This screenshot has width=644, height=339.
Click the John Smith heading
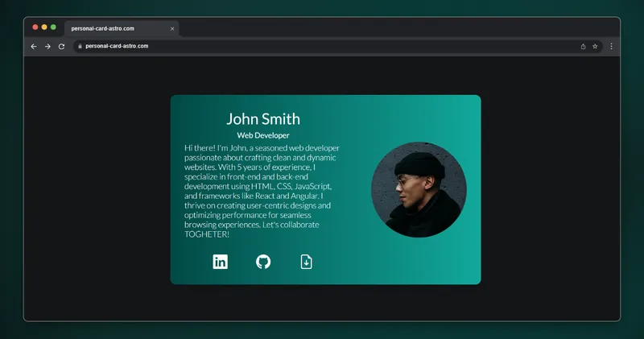point(263,119)
